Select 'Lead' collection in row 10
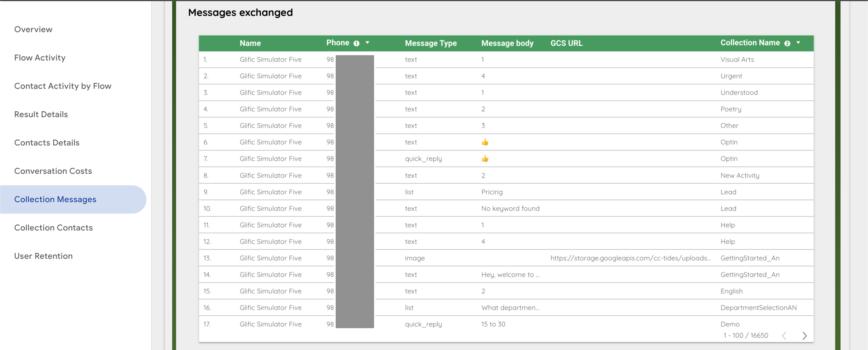Screen dimensions: 868x350 pyautogui.click(x=728, y=209)
